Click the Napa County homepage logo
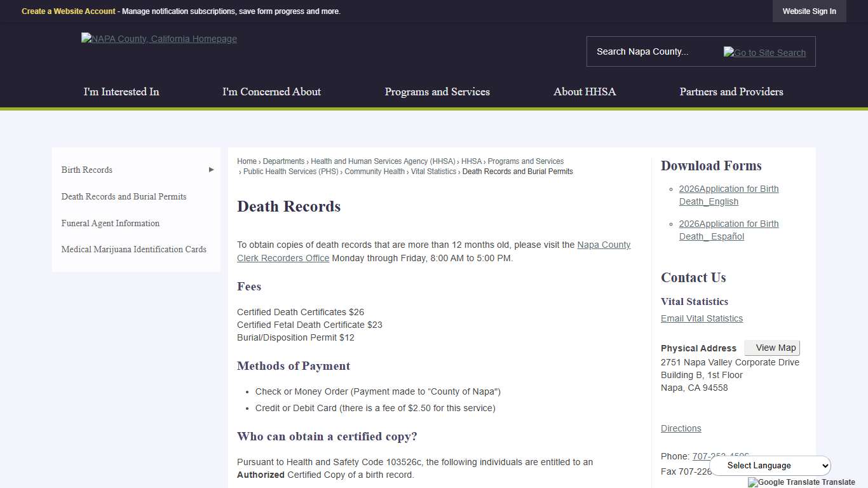The image size is (868, 488). pos(159,39)
